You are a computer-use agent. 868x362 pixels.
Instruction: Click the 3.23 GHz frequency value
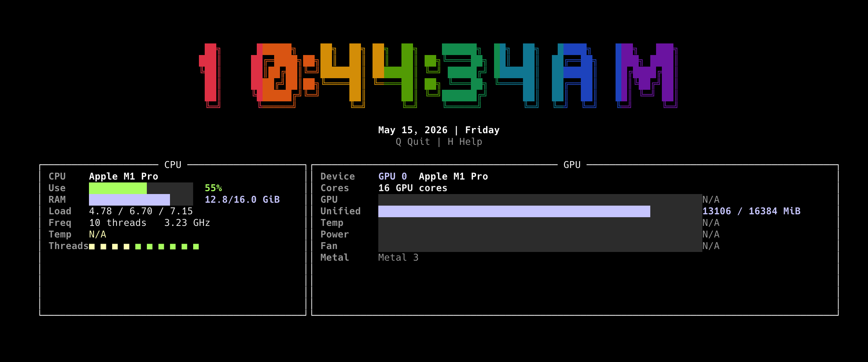187,223
